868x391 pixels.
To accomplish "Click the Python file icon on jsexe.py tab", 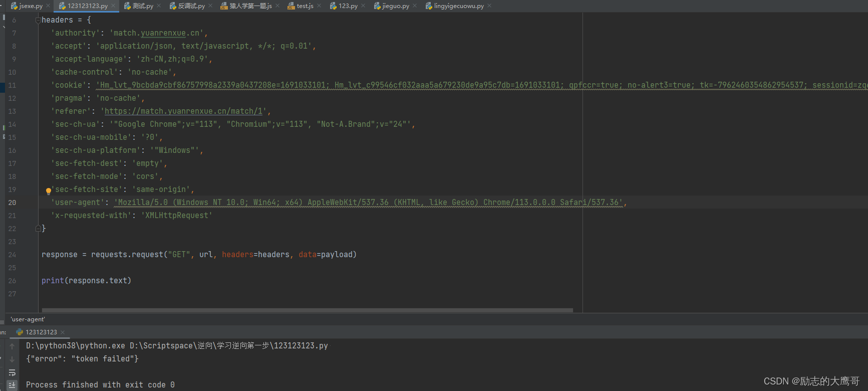I will [x=14, y=6].
